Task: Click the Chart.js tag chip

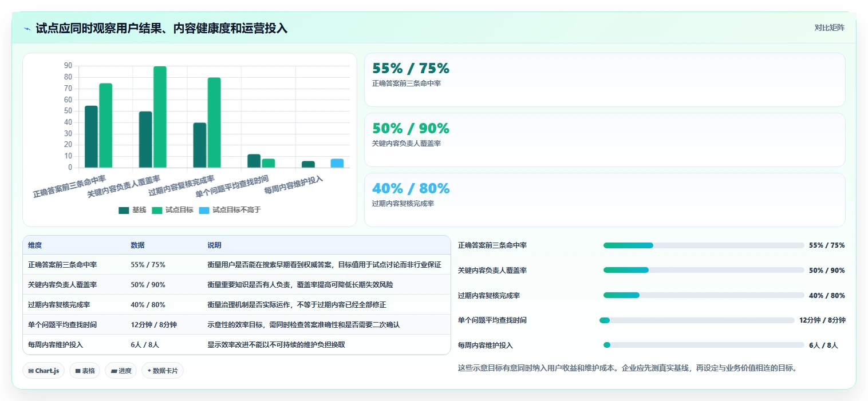Action: pyautogui.click(x=44, y=371)
